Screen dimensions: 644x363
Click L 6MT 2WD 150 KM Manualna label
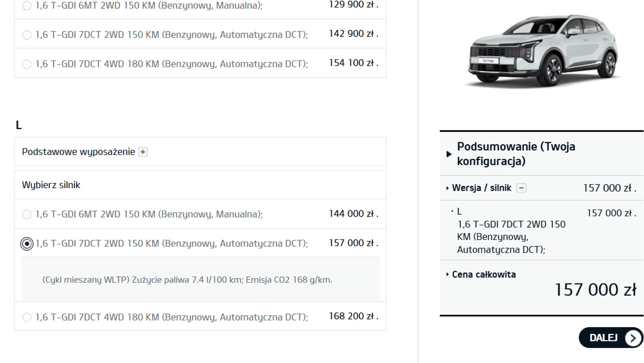pyautogui.click(x=149, y=214)
